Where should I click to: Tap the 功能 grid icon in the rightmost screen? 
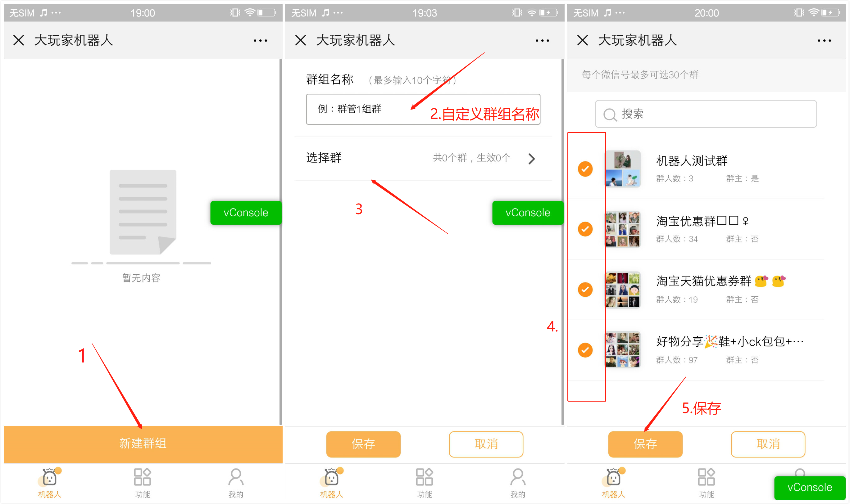click(x=706, y=477)
